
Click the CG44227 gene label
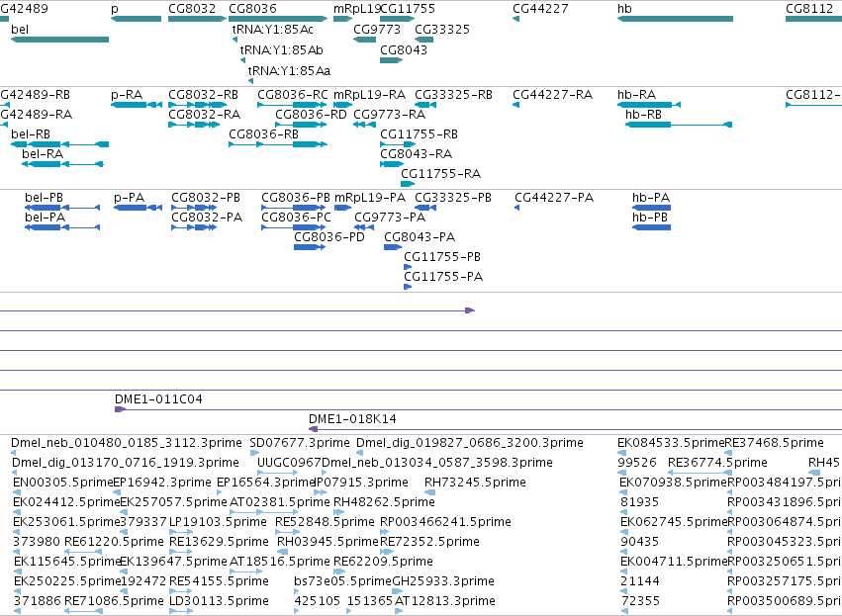point(540,9)
